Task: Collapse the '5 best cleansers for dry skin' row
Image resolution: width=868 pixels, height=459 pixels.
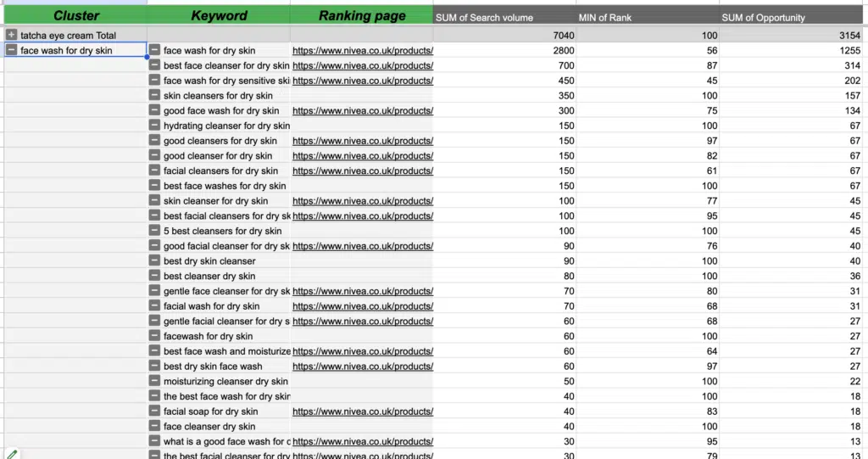Action: [x=154, y=231]
